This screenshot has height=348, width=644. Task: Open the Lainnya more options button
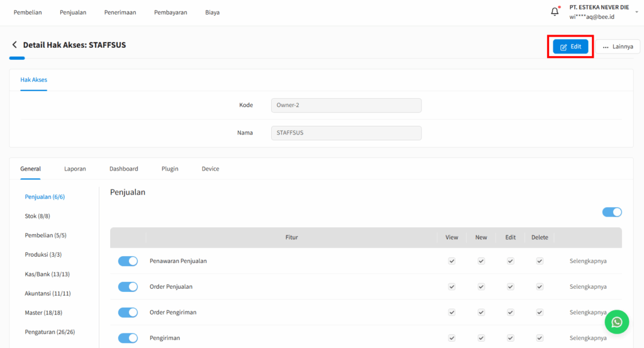(x=618, y=47)
